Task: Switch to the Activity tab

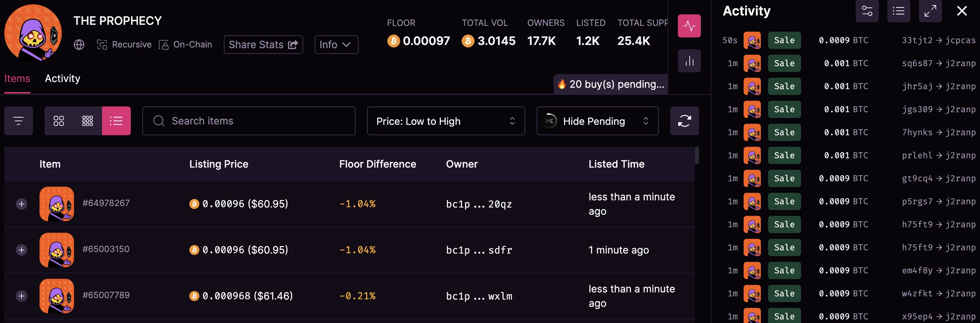Action: [63, 79]
